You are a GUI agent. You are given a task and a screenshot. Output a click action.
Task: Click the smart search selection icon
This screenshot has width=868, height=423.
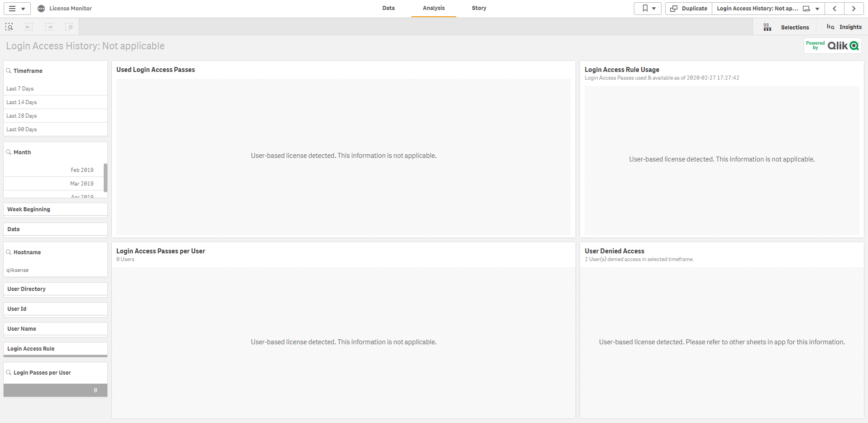pos(9,27)
